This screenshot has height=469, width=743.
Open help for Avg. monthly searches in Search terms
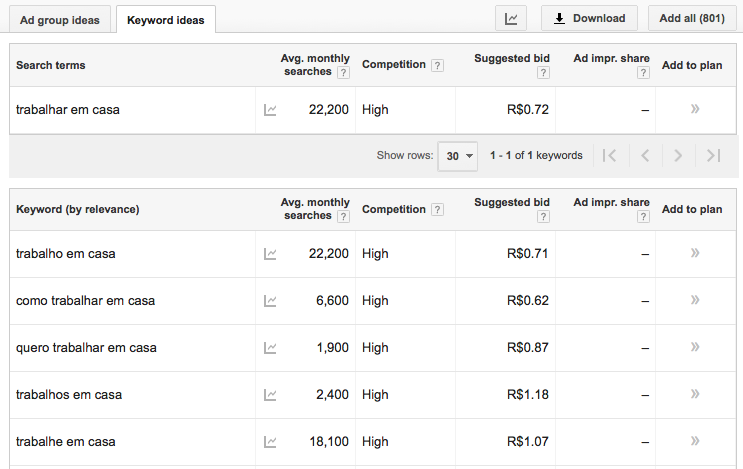click(x=343, y=73)
